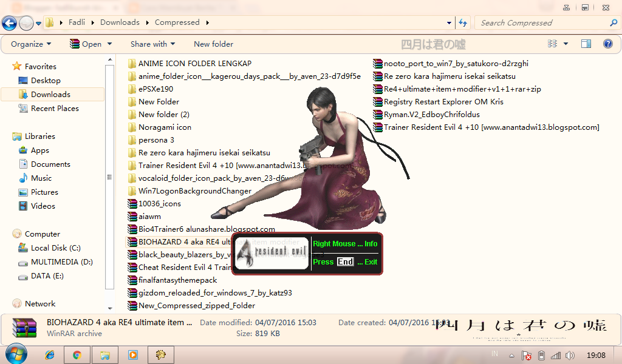Open the Apps library
Image resolution: width=622 pixels, height=364 pixels.
pyautogui.click(x=34, y=150)
